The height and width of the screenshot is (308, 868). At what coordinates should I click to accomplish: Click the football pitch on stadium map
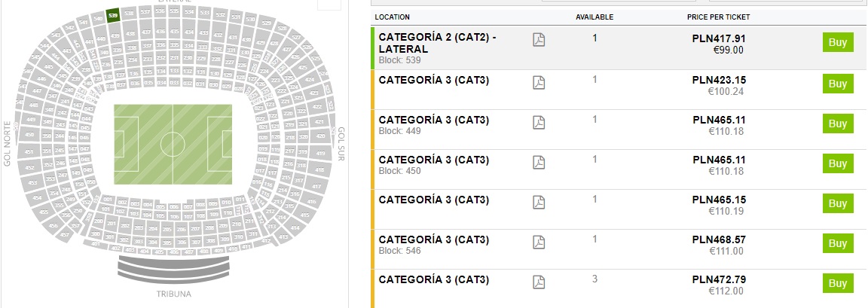(173, 145)
